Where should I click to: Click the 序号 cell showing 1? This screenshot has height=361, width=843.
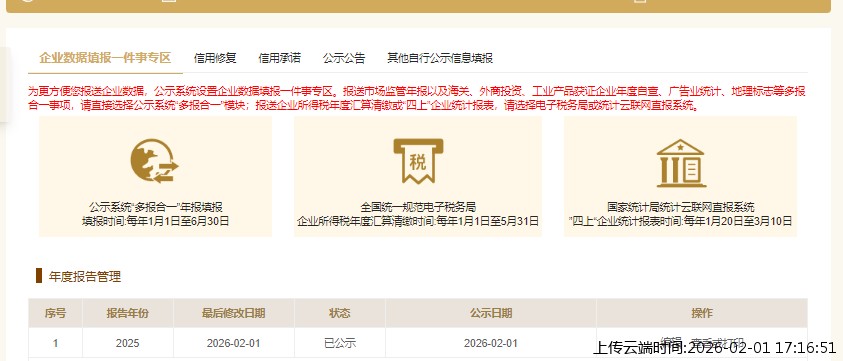coord(55,343)
